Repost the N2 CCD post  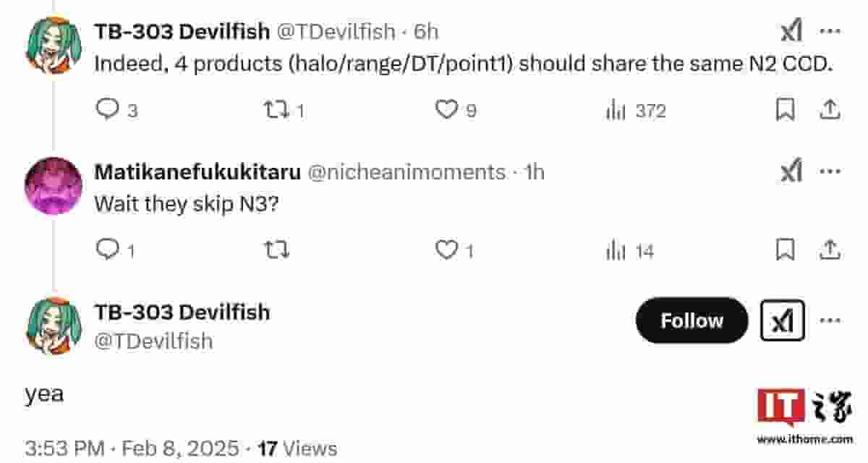coord(276,110)
